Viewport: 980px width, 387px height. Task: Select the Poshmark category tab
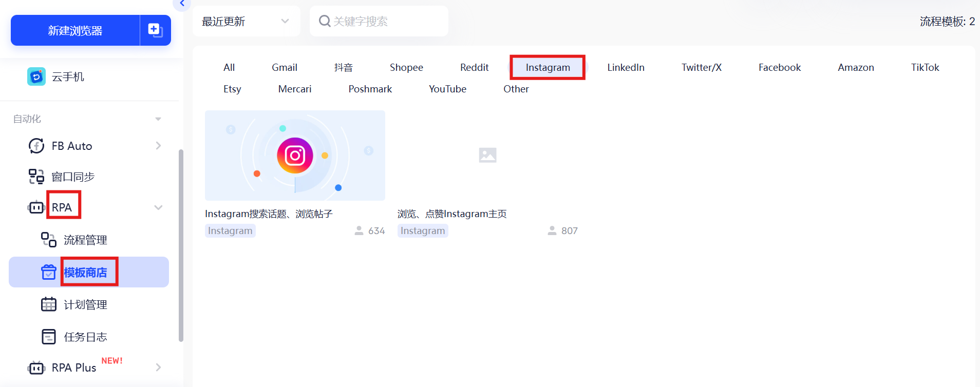[x=370, y=89]
